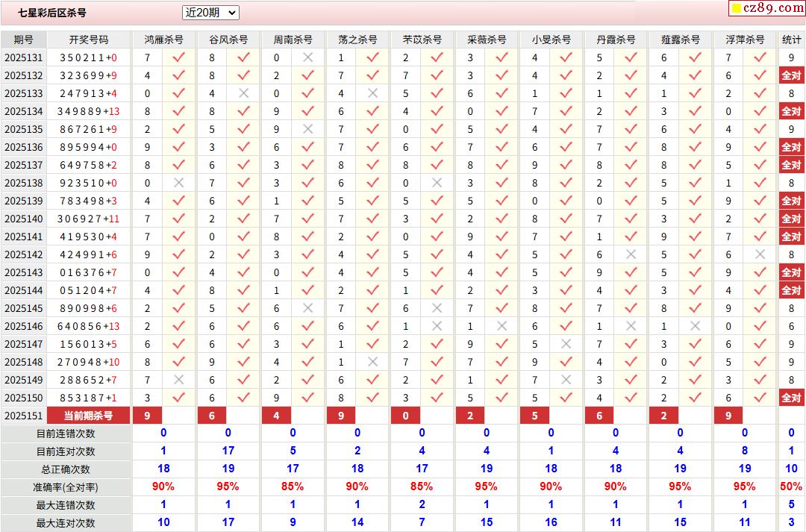The width and height of the screenshot is (806, 532).
Task: Click the 50% accuracy value under 统计
Action: pos(791,486)
